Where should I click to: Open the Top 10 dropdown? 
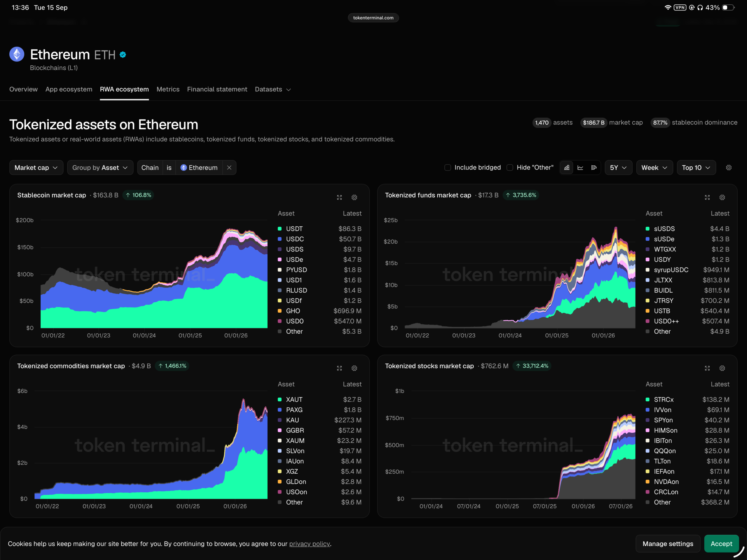(x=696, y=168)
